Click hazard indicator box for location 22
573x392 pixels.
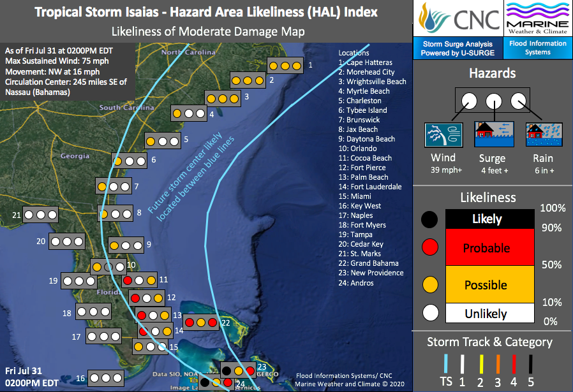pyautogui.click(x=201, y=323)
